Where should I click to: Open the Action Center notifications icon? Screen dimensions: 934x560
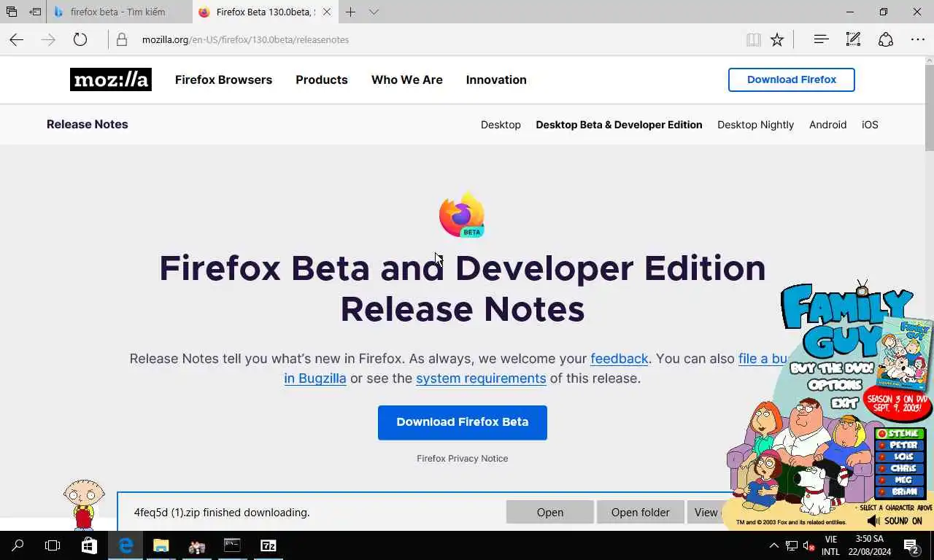(x=911, y=545)
